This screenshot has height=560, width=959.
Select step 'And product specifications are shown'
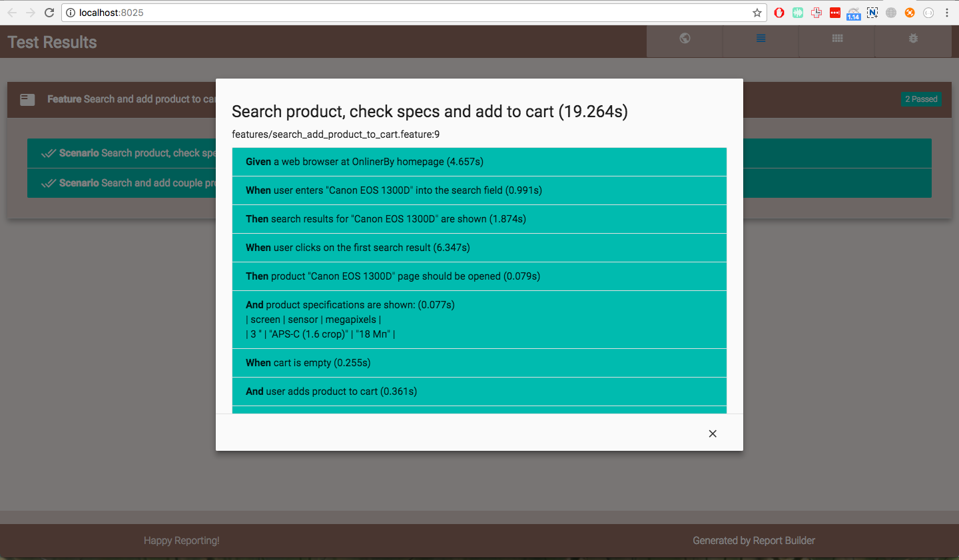(479, 320)
